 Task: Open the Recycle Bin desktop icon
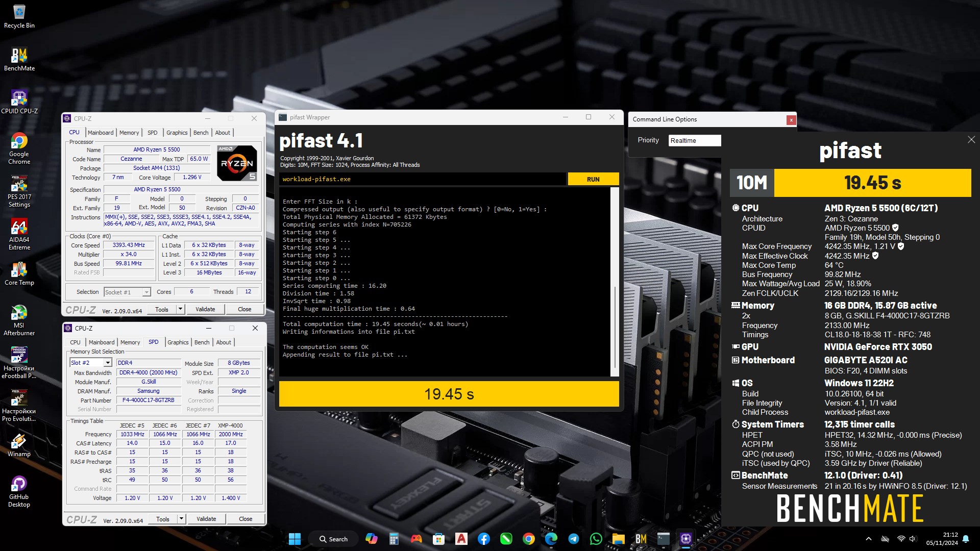(x=19, y=16)
